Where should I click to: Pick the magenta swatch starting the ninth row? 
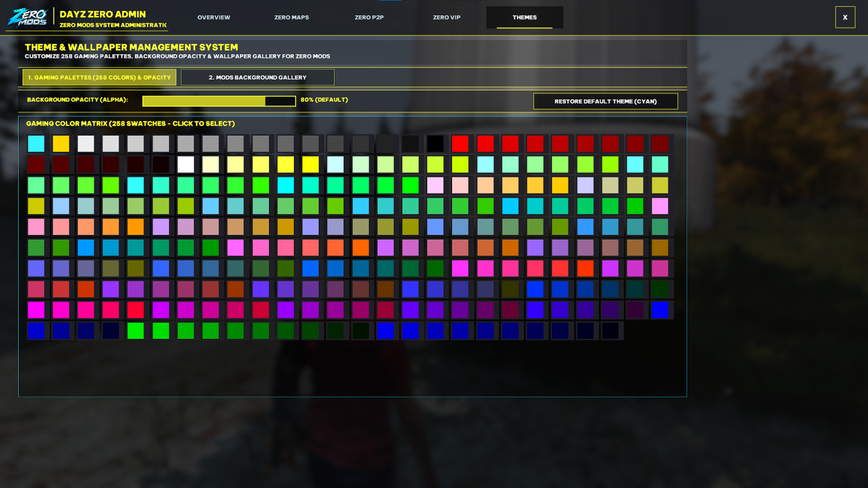point(36,310)
